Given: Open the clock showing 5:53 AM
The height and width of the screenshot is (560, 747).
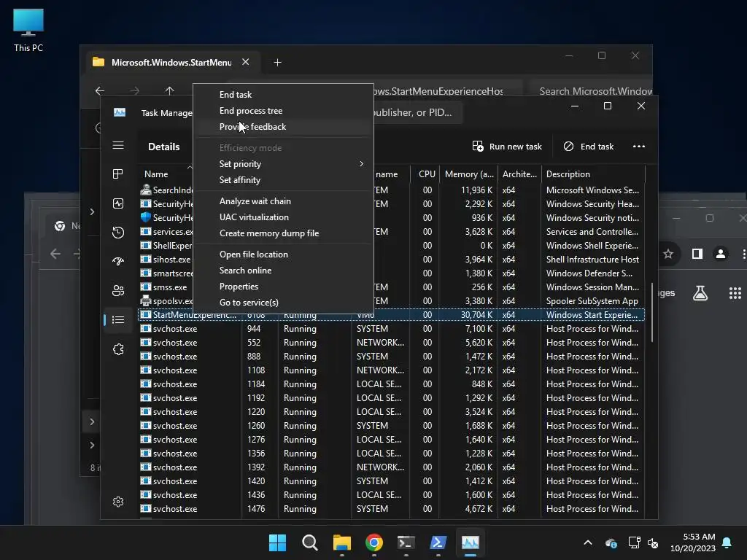Looking at the screenshot, I should pyautogui.click(x=693, y=542).
